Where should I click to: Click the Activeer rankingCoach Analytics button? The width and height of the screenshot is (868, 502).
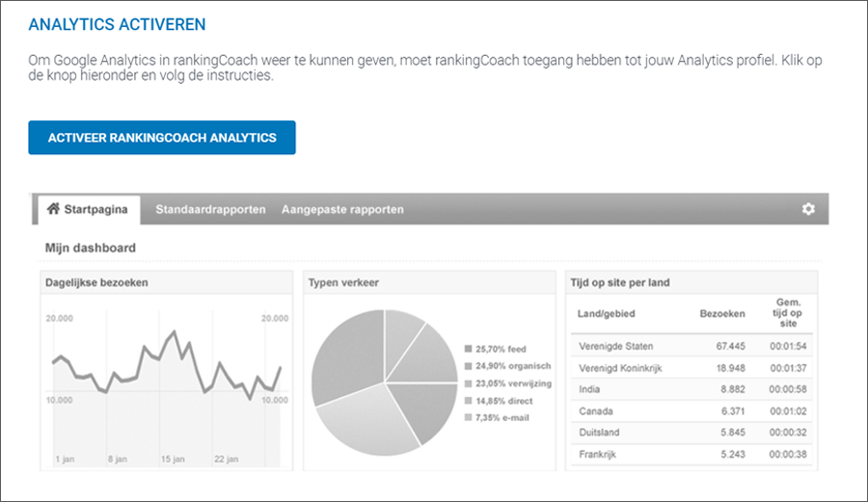162,138
